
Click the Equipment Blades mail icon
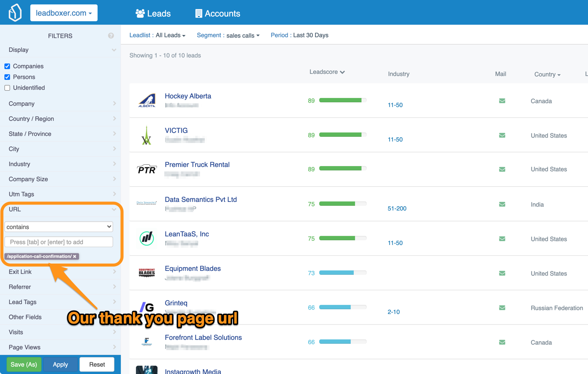click(502, 273)
